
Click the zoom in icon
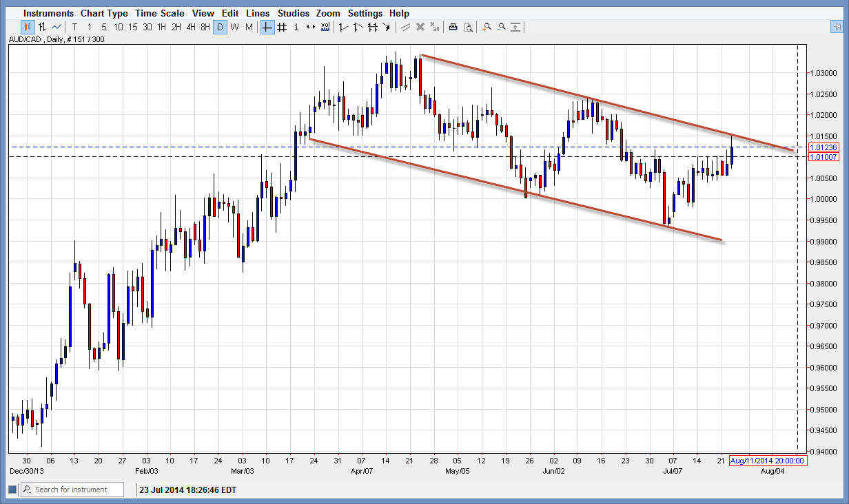487,27
